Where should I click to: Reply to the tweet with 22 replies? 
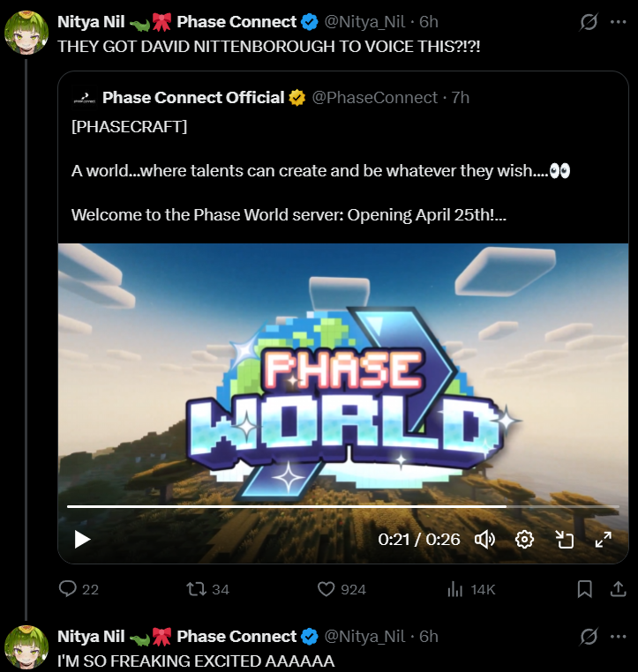[x=79, y=589]
